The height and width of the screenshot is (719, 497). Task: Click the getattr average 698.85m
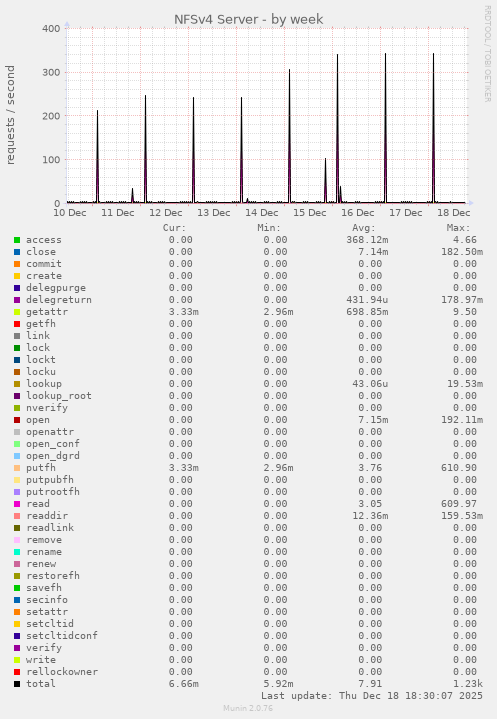click(367, 312)
